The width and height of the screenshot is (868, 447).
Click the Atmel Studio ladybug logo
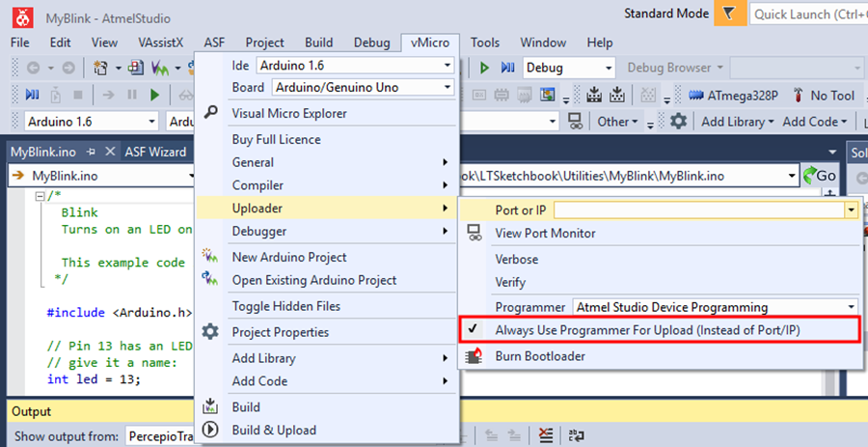pyautogui.click(x=23, y=17)
